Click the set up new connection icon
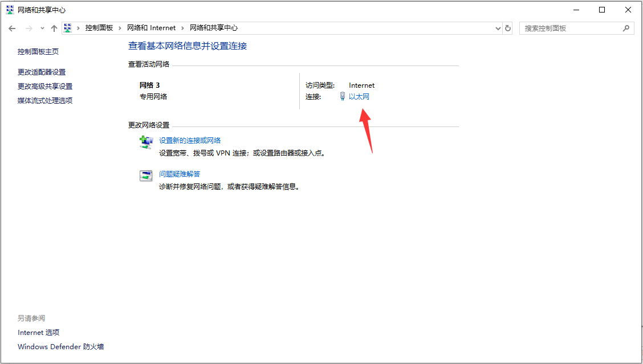Image resolution: width=643 pixels, height=364 pixels. 146,142
